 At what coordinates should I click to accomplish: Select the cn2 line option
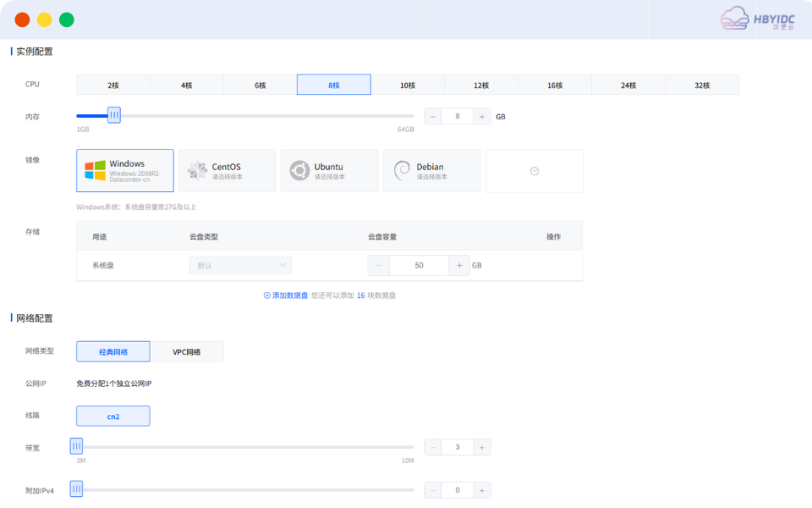tap(112, 416)
